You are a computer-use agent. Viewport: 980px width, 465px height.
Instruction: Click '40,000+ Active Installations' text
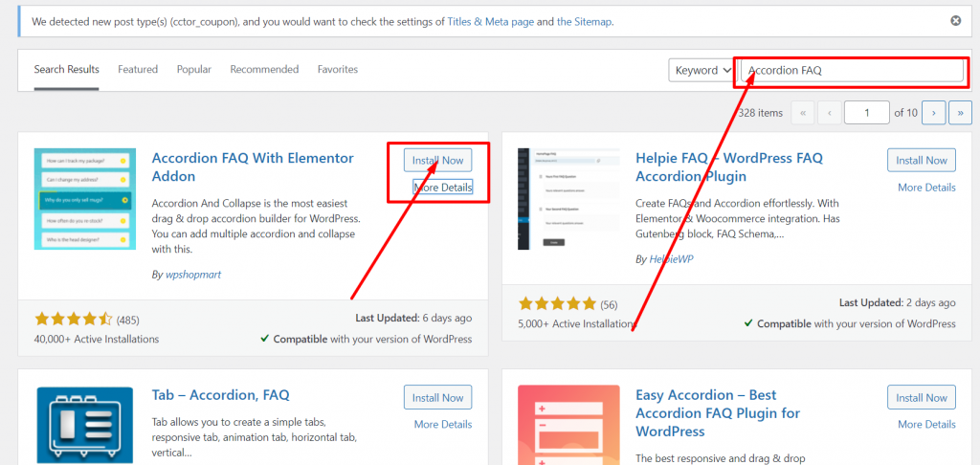[97, 339]
